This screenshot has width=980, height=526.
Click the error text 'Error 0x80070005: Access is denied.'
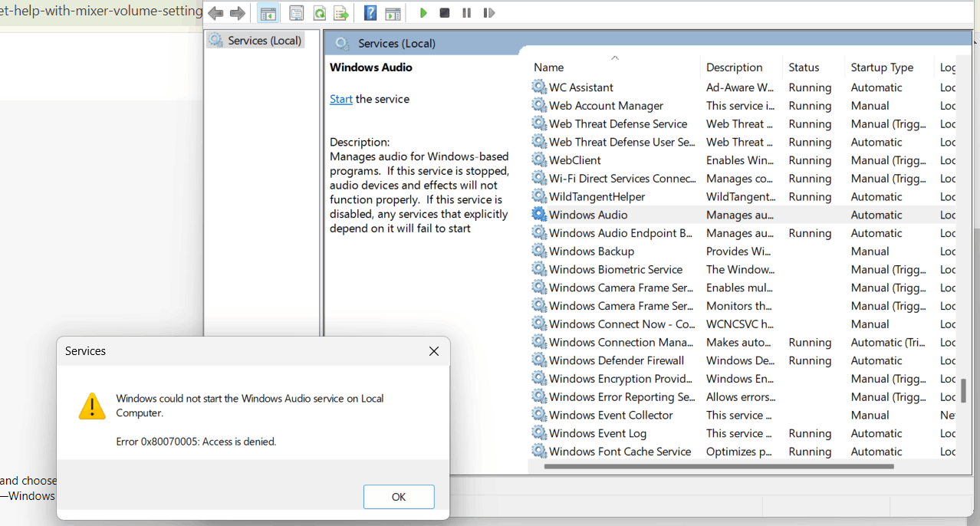(196, 442)
